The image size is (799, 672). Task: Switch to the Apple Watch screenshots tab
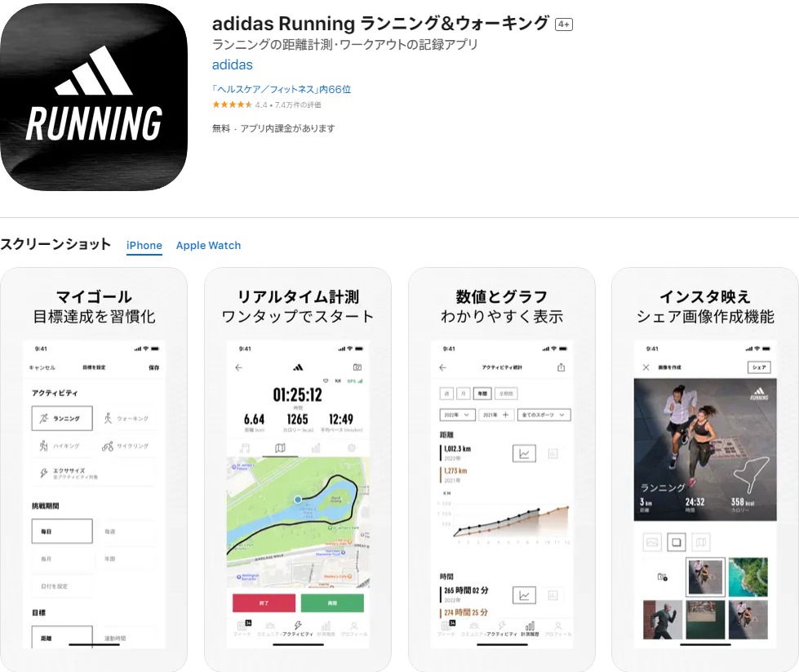click(x=208, y=245)
